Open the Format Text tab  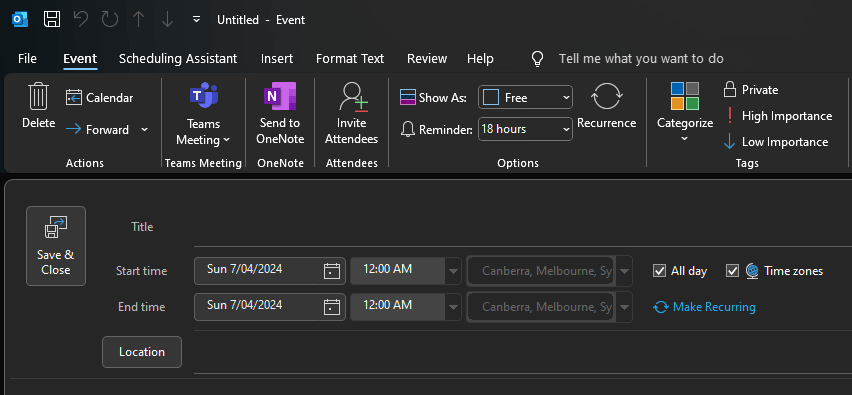pos(350,58)
